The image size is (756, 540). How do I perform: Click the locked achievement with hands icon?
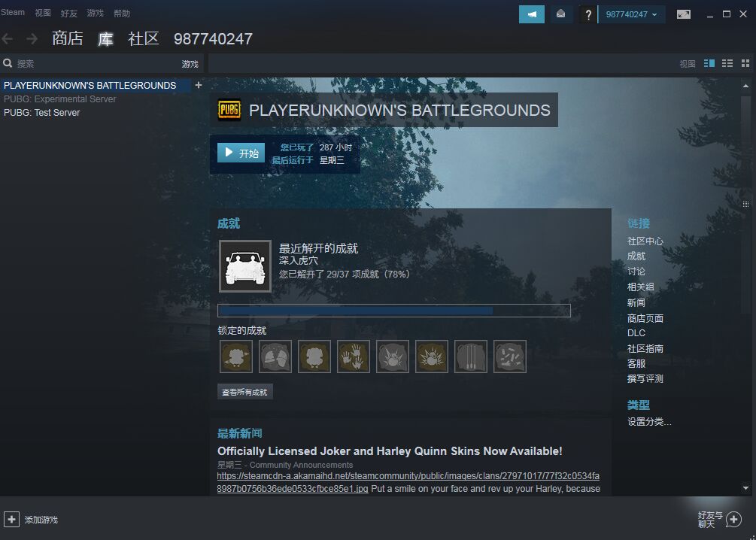(x=353, y=356)
